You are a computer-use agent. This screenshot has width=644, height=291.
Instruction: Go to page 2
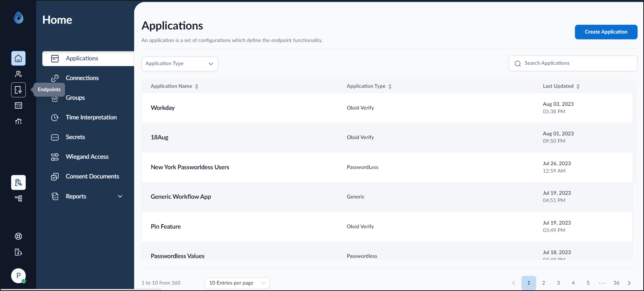[543, 283]
